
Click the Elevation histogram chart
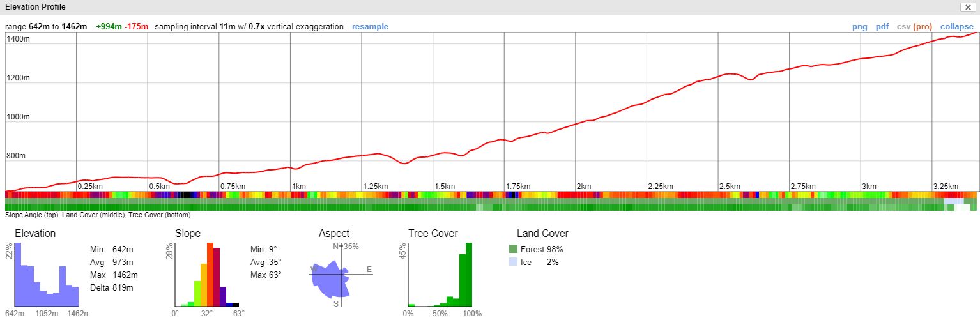coord(46,275)
